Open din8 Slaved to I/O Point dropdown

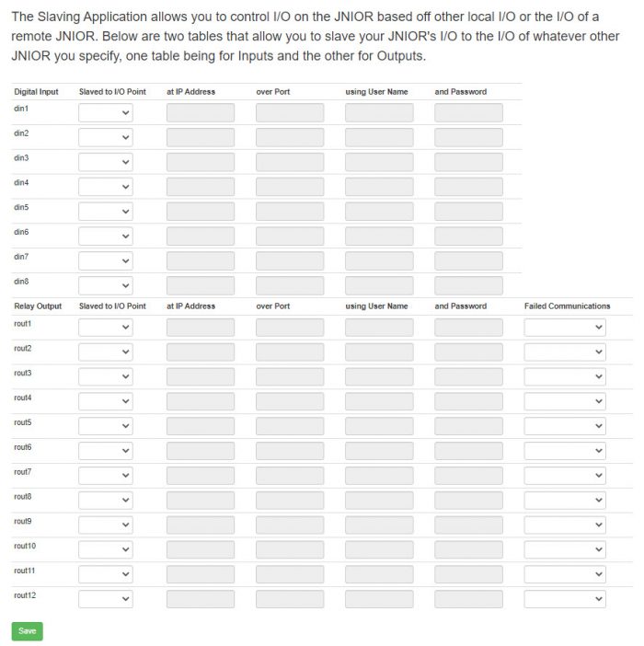click(x=106, y=286)
